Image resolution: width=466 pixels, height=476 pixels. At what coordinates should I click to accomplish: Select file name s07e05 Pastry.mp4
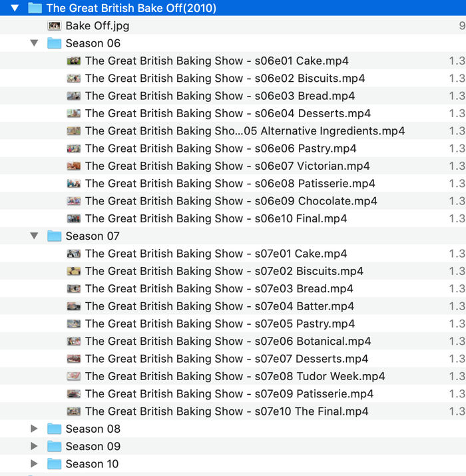click(220, 324)
